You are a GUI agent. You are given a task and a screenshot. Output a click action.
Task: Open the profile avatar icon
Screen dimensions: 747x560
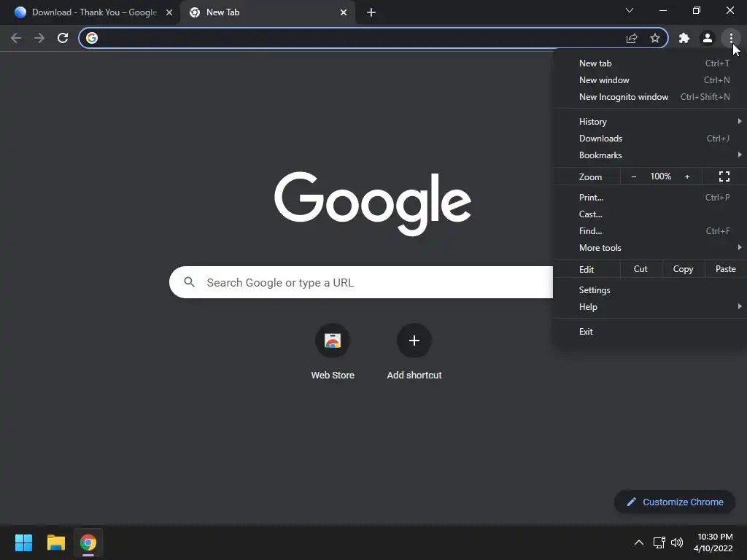pos(708,38)
